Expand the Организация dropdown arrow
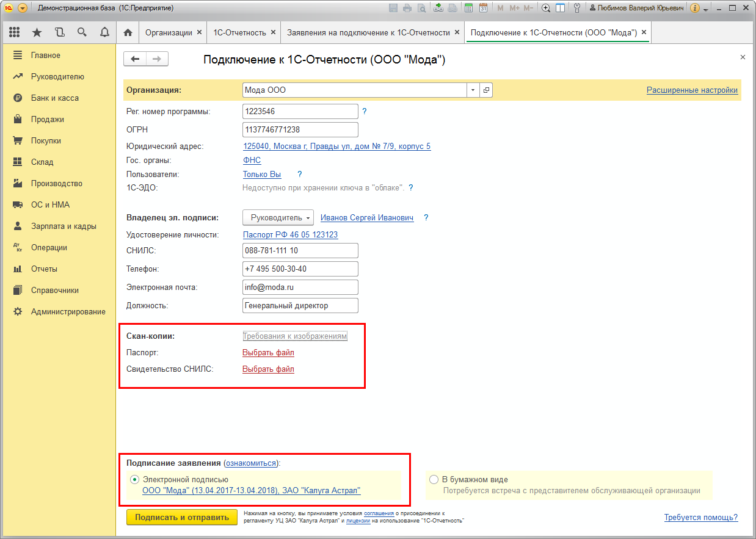Image resolution: width=756 pixels, height=539 pixels. (x=473, y=90)
